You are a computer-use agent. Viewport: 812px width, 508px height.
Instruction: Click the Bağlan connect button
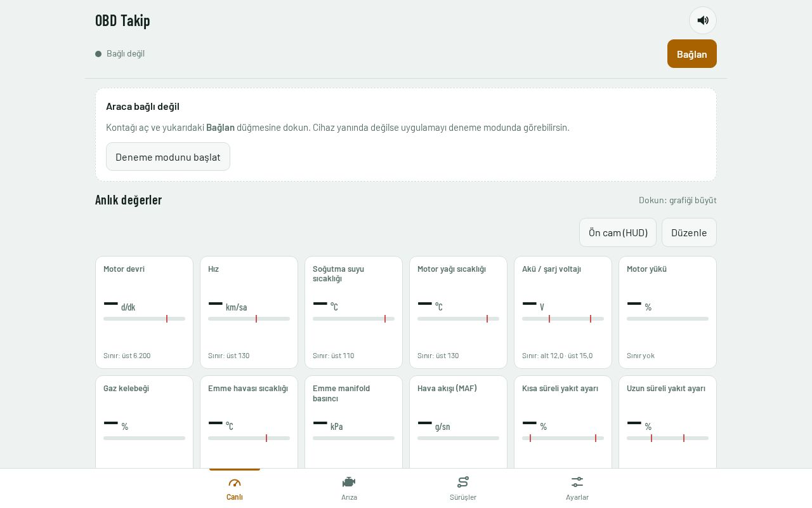click(x=692, y=54)
